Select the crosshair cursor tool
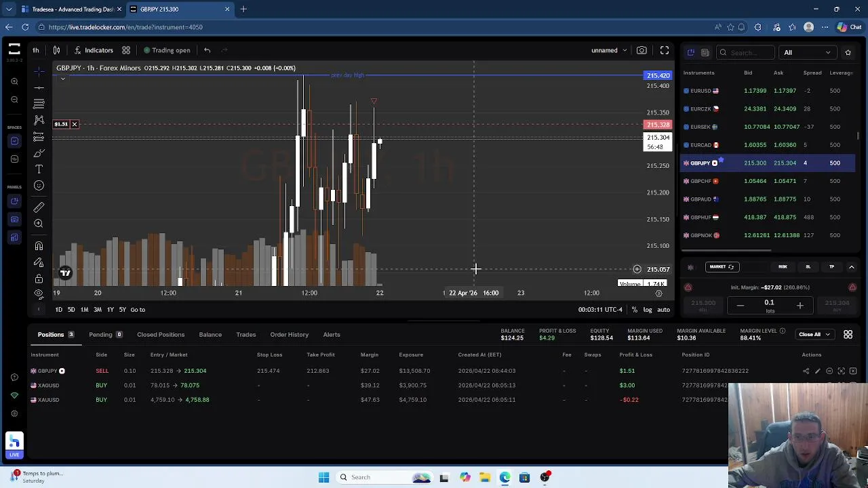Screen dimensions: 868x488 coord(39,71)
